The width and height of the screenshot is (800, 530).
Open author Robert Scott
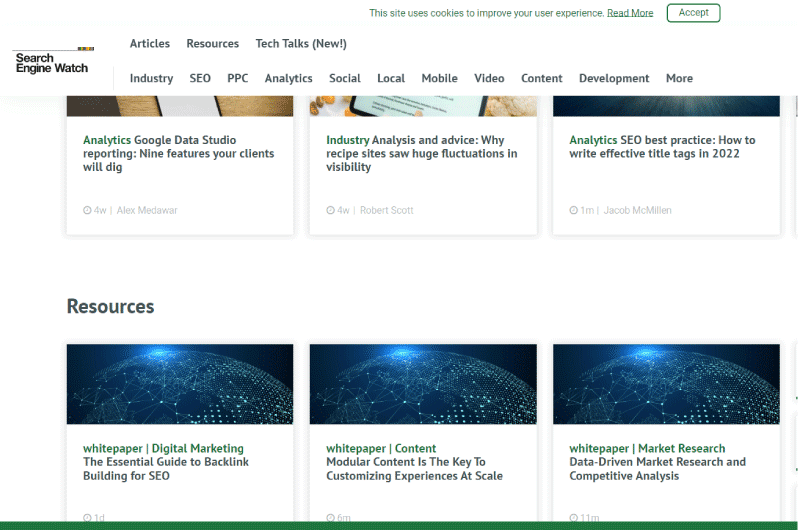click(x=386, y=210)
